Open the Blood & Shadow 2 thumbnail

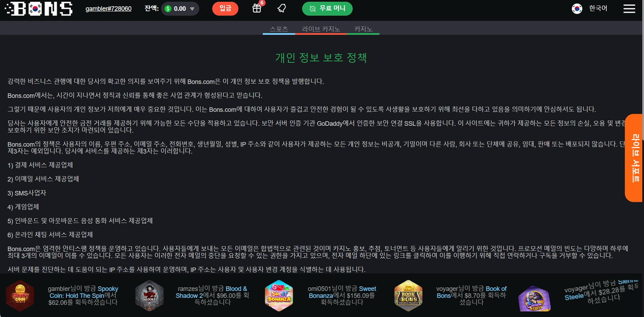(x=149, y=296)
